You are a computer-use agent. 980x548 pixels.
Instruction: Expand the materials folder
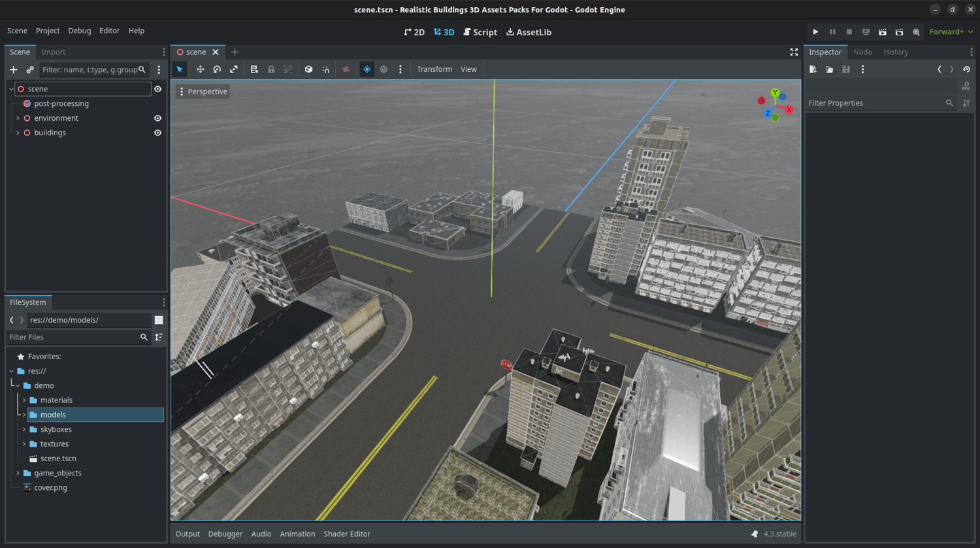point(24,400)
